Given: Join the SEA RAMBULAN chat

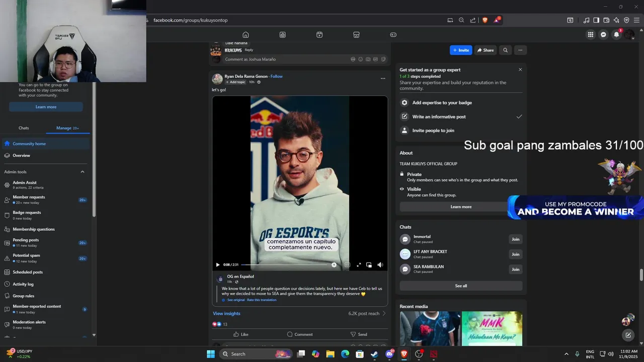Looking at the screenshot, I should tap(515, 269).
